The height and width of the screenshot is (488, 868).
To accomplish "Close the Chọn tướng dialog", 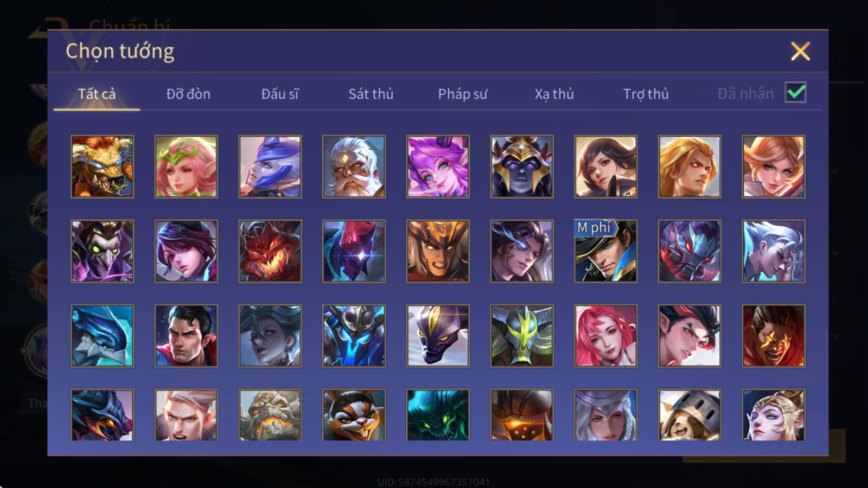I will point(800,52).
